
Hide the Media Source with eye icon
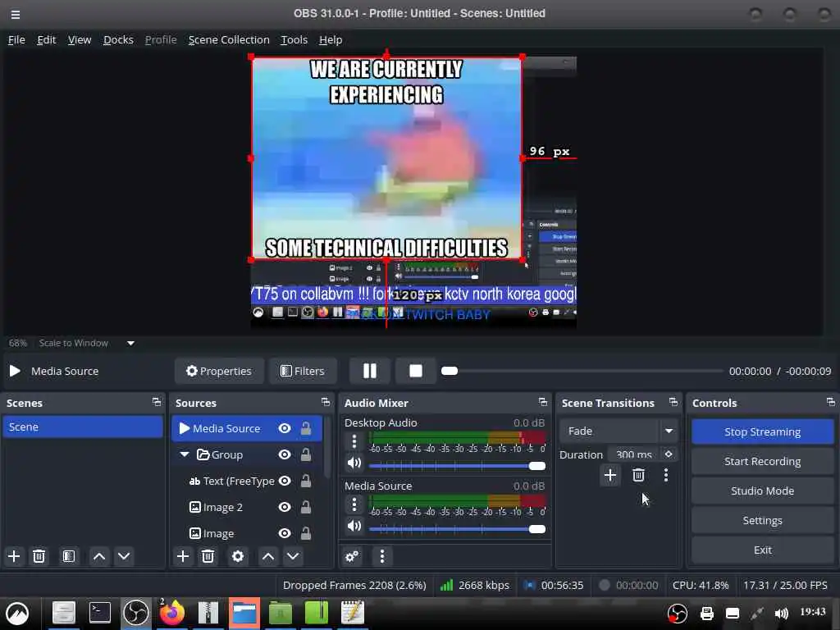pyautogui.click(x=285, y=428)
